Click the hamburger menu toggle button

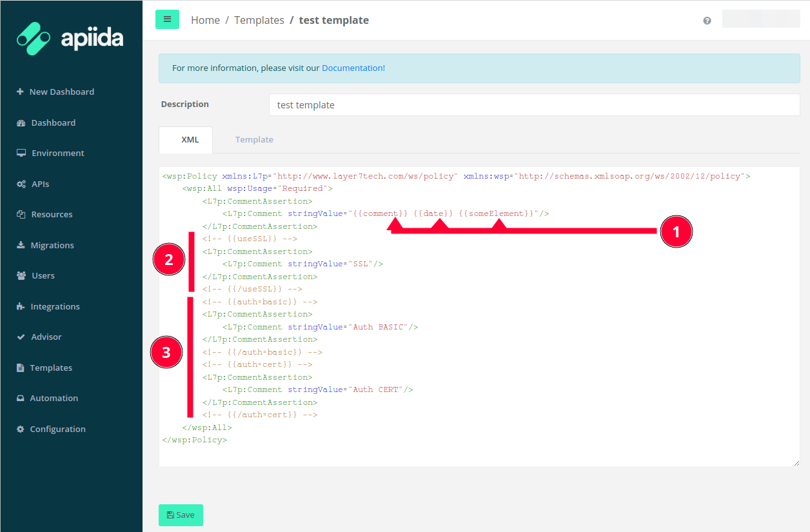167,19
